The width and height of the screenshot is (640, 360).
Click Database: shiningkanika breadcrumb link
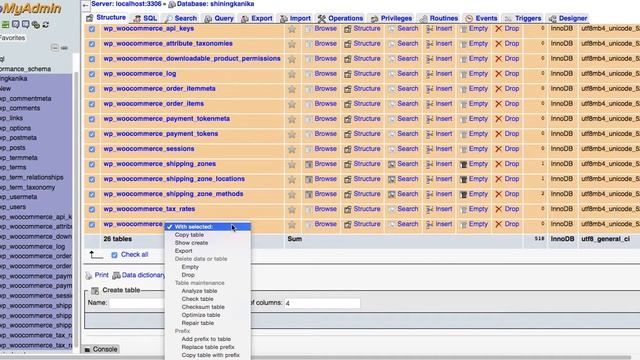215,4
